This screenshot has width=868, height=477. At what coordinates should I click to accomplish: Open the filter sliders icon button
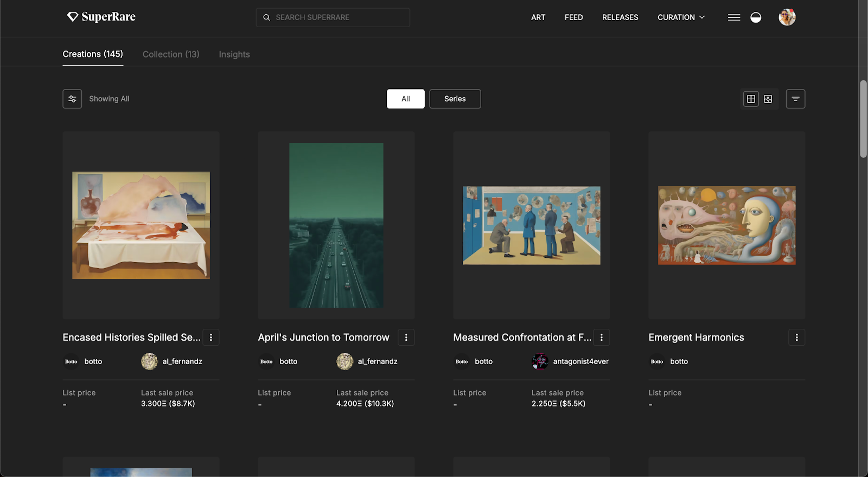click(72, 99)
